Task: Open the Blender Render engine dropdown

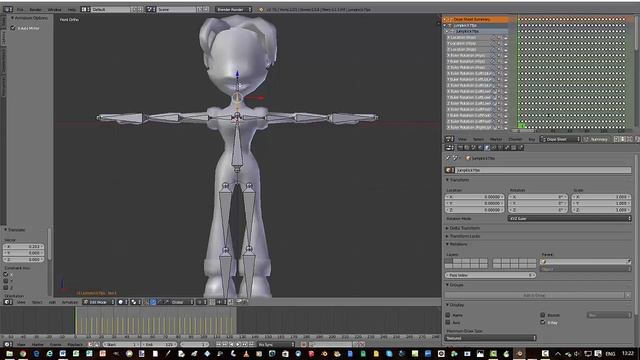Action: 233,9
